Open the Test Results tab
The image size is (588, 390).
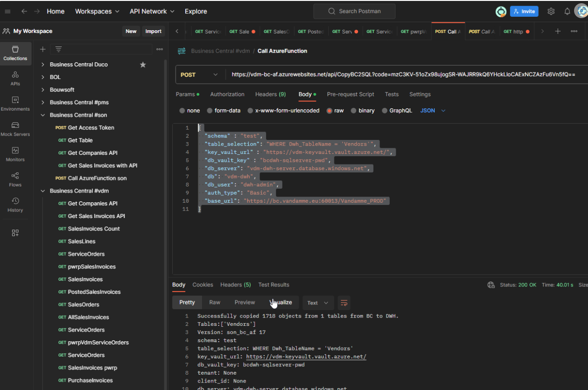(274, 285)
